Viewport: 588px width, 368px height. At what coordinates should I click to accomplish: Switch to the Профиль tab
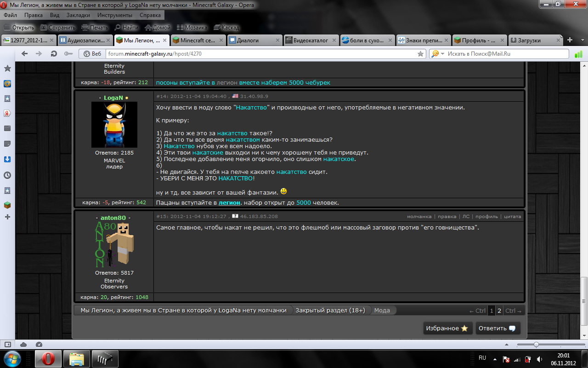pyautogui.click(x=480, y=40)
